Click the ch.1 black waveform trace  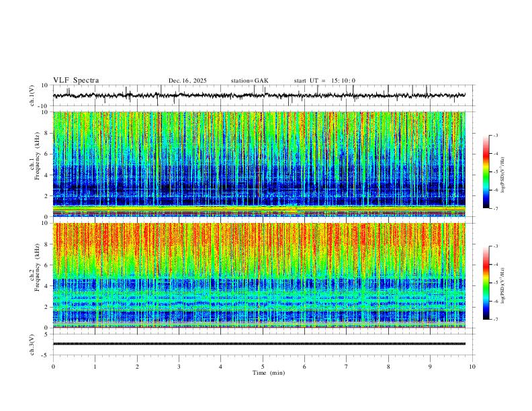pos(259,95)
